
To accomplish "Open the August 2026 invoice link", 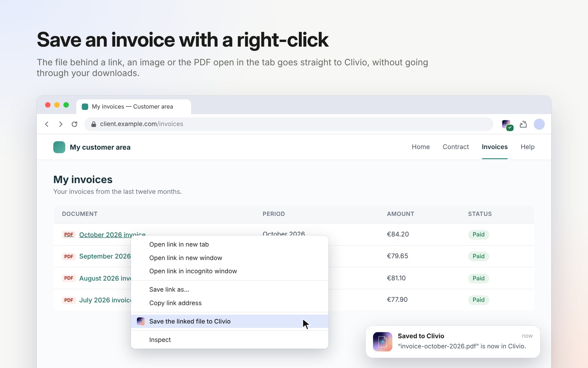I will pos(105,278).
